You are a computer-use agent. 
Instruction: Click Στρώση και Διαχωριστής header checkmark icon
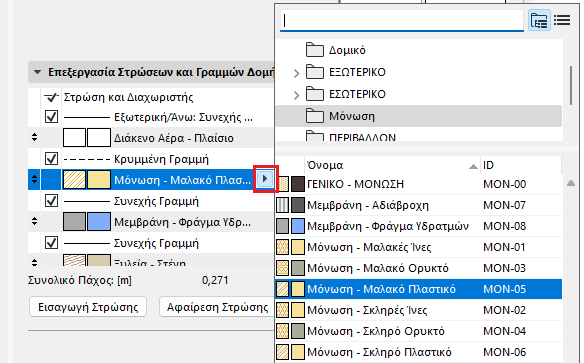[x=51, y=97]
